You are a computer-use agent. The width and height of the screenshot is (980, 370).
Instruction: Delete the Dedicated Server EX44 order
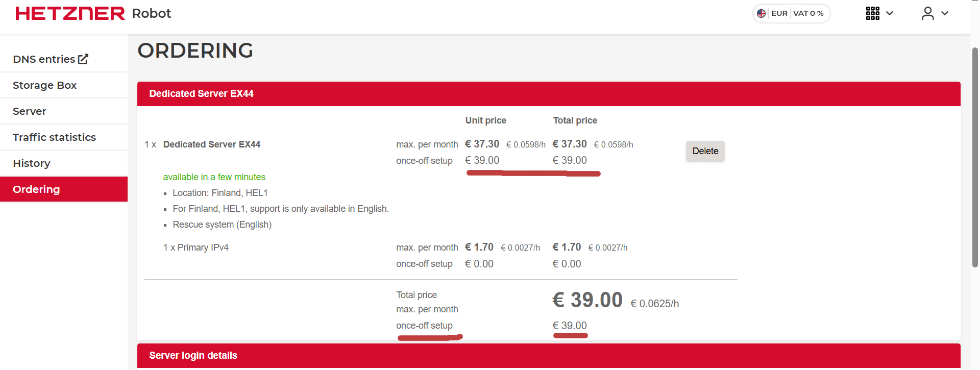[x=705, y=151]
